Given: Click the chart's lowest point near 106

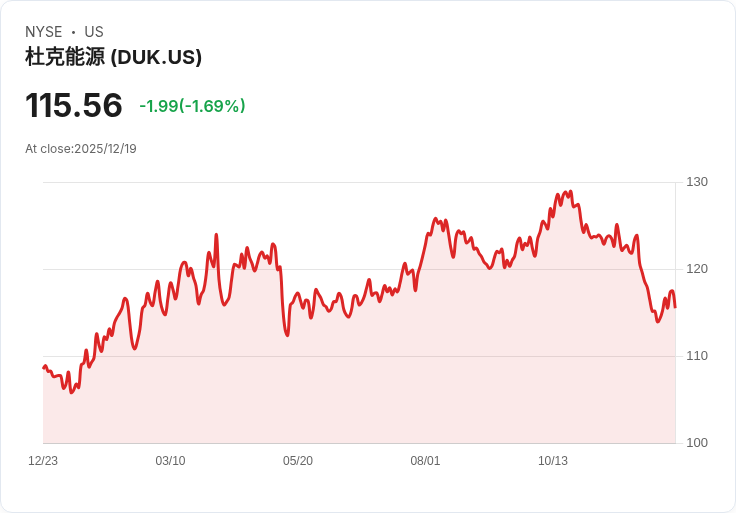Looking at the screenshot, I should 72,392.
